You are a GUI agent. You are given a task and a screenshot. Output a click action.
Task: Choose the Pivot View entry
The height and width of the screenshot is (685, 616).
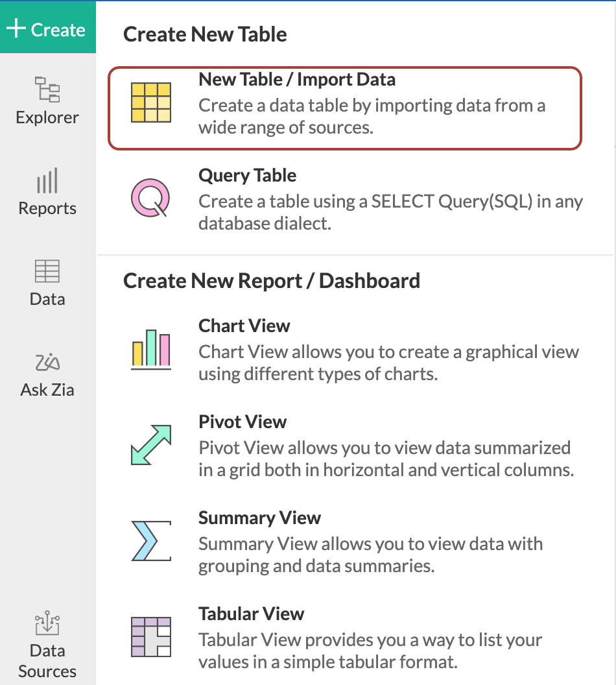pyautogui.click(x=243, y=421)
